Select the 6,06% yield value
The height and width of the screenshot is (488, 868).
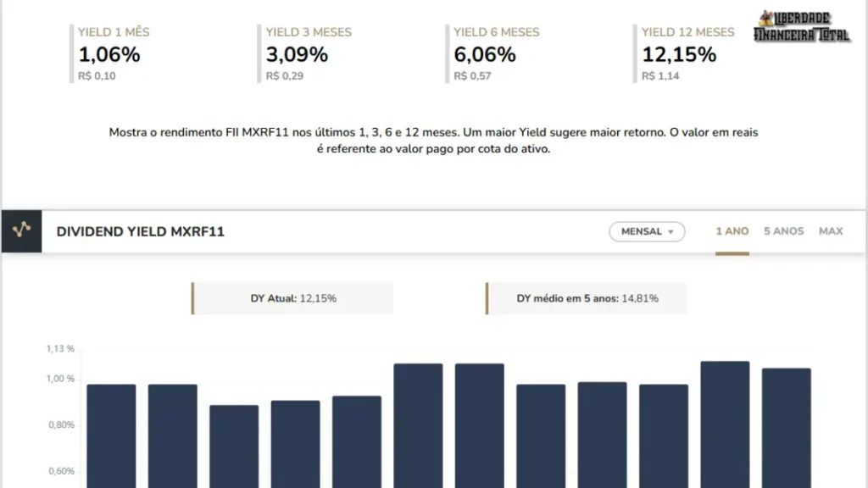(x=484, y=55)
